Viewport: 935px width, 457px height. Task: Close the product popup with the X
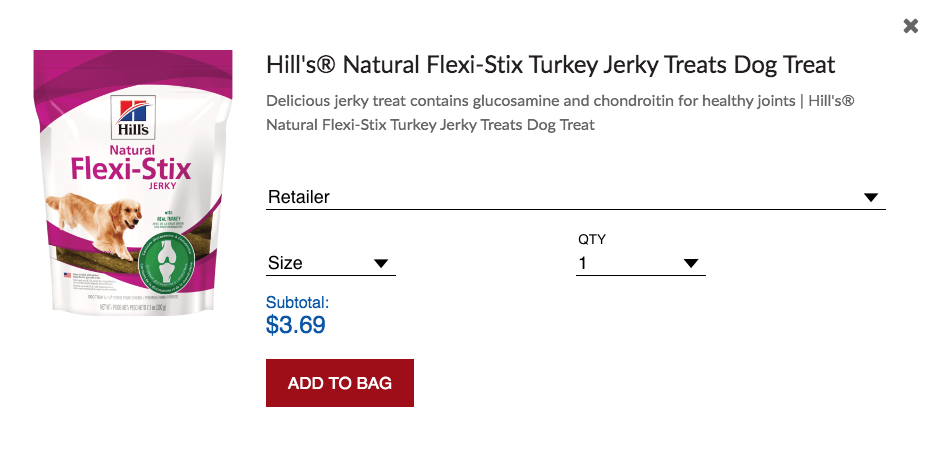coord(910,26)
